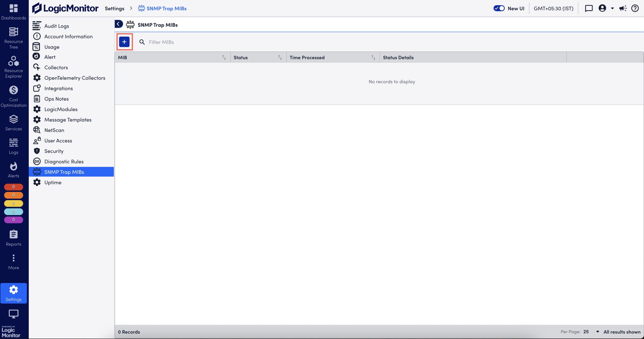Open Uptime settings item
Viewport: 644px width, 339px height.
pyautogui.click(x=71, y=182)
